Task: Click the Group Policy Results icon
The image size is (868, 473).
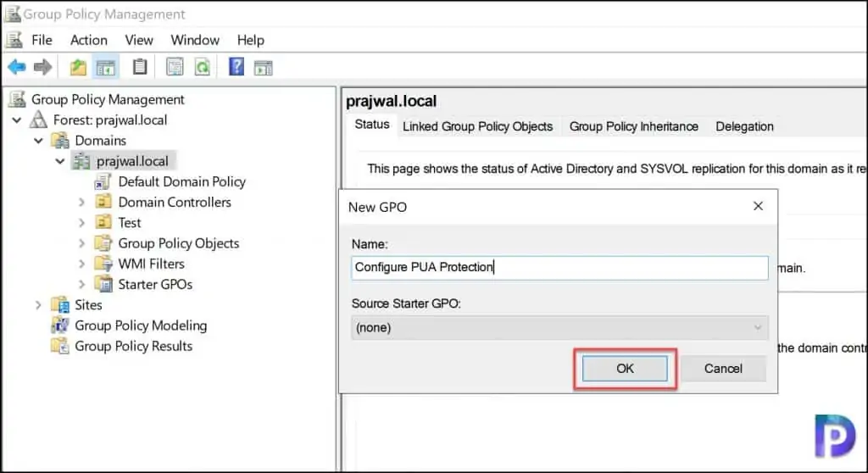Action: pyautogui.click(x=60, y=346)
